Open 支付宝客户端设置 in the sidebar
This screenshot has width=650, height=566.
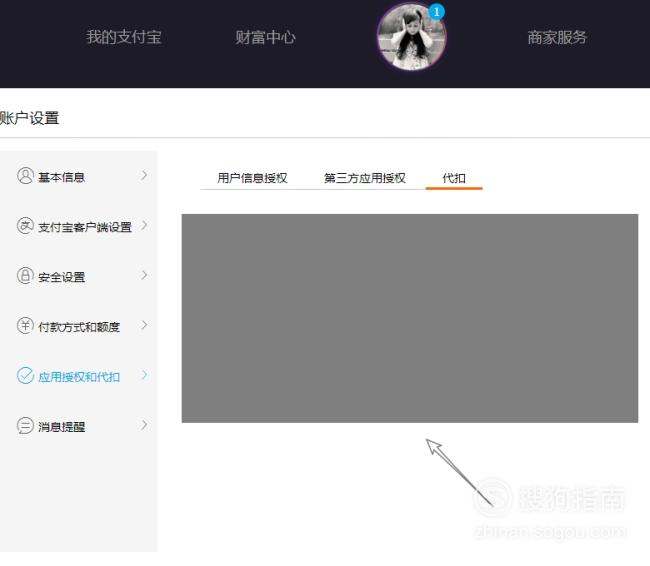click(x=85, y=227)
